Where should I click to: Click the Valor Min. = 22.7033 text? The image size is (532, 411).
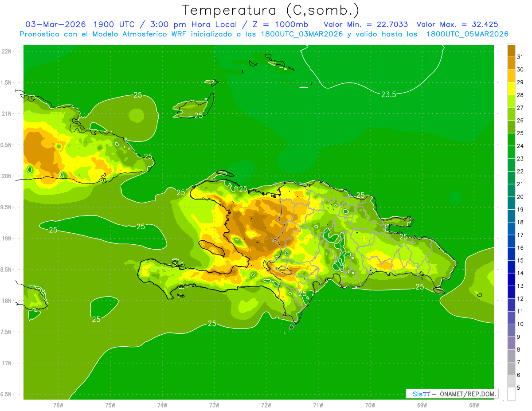point(366,24)
